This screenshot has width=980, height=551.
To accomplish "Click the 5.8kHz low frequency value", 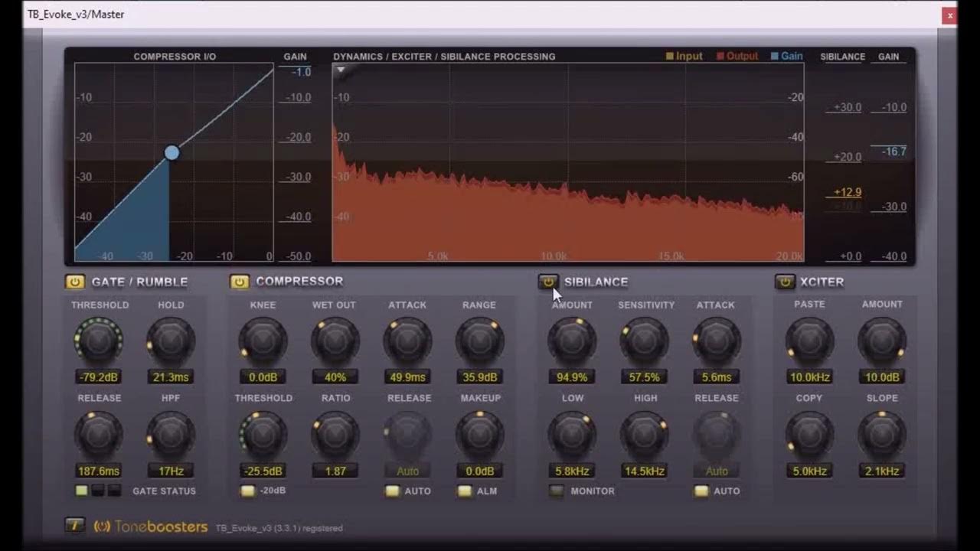I will [x=572, y=471].
